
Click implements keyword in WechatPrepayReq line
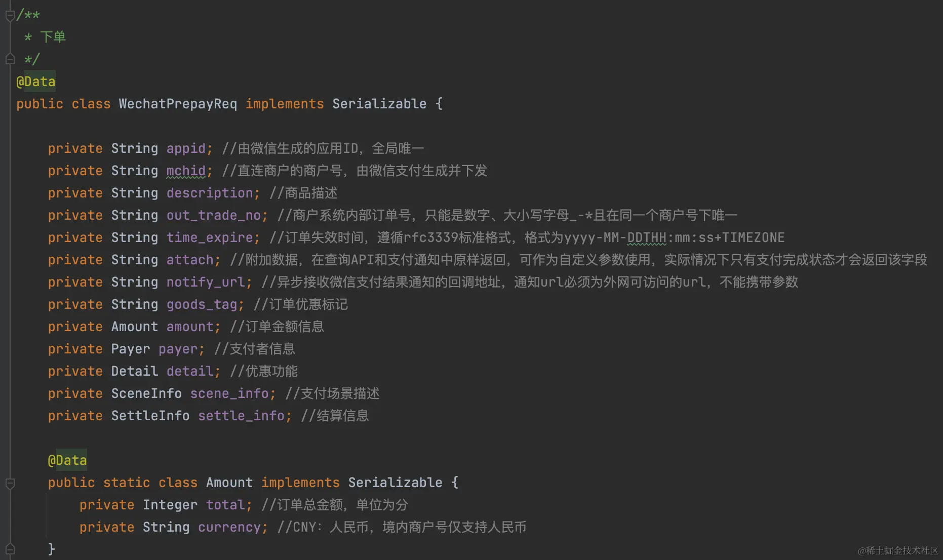tap(285, 104)
